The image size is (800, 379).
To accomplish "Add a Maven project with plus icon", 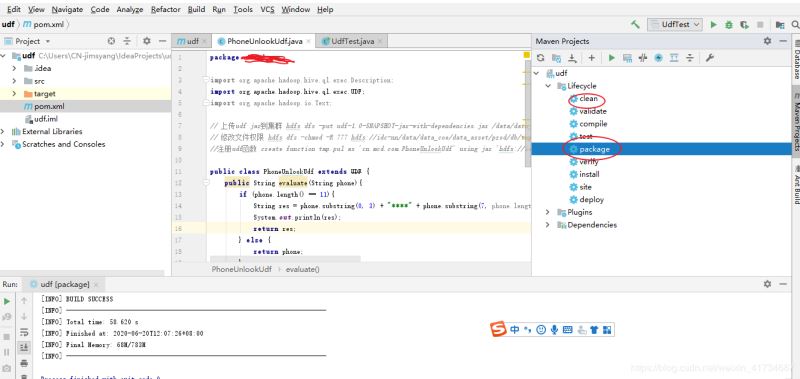I will [591, 58].
